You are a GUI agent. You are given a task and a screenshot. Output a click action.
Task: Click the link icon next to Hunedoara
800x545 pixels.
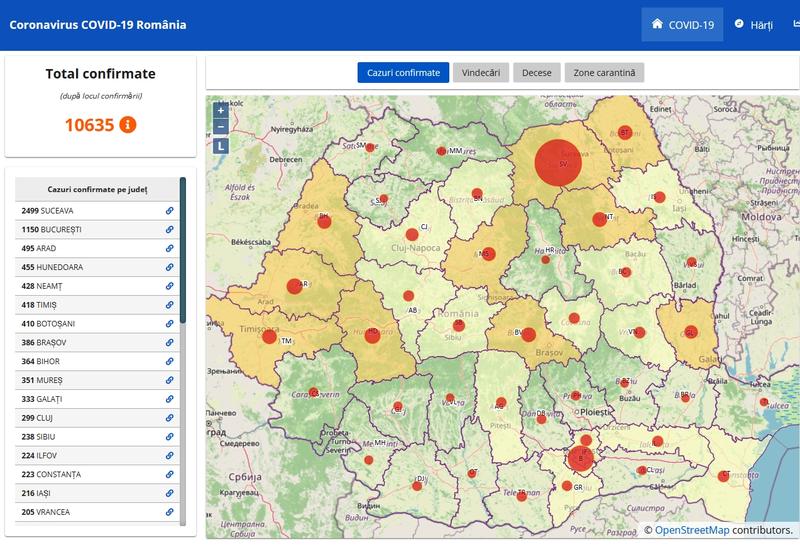coord(170,267)
